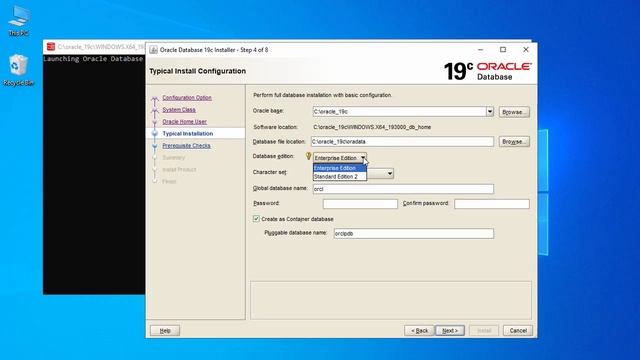The image size is (640, 360).
Task: Click the Back button
Action: (419, 331)
